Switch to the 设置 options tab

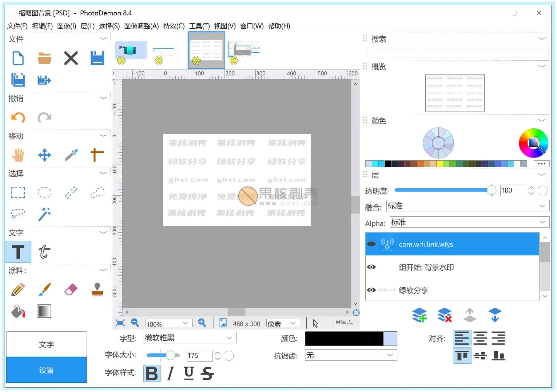pos(46,370)
